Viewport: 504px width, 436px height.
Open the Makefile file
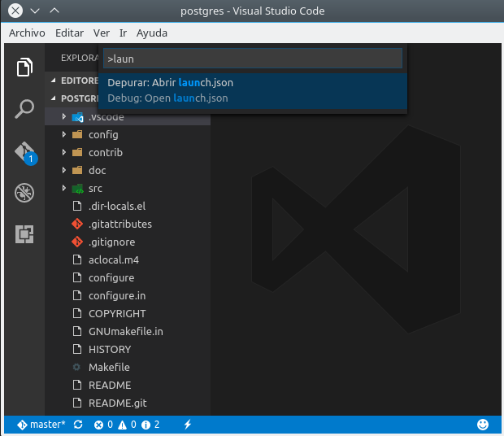109,368
